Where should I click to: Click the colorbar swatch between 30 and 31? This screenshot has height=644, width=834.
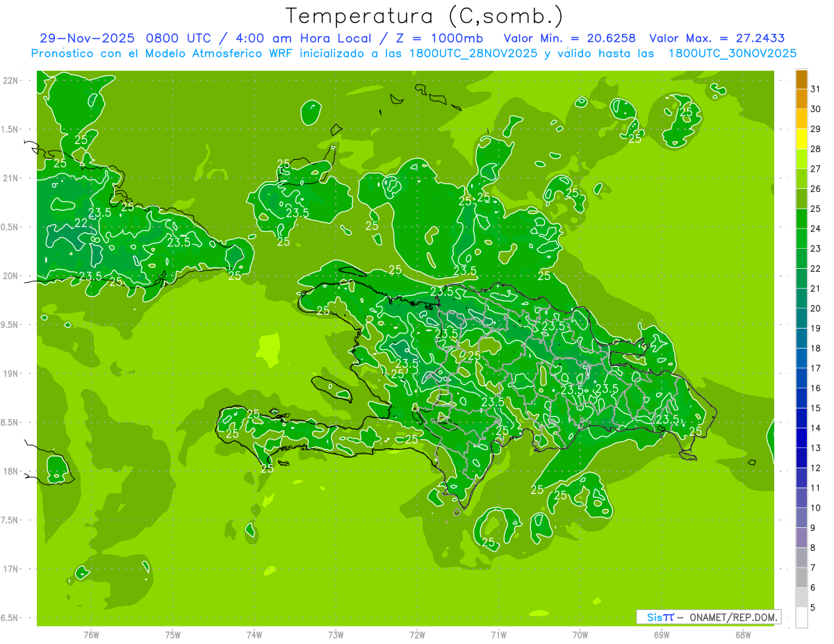tap(801, 100)
